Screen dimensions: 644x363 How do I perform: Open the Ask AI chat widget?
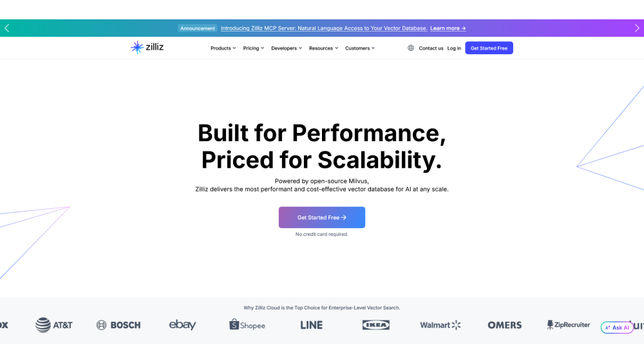point(617,328)
